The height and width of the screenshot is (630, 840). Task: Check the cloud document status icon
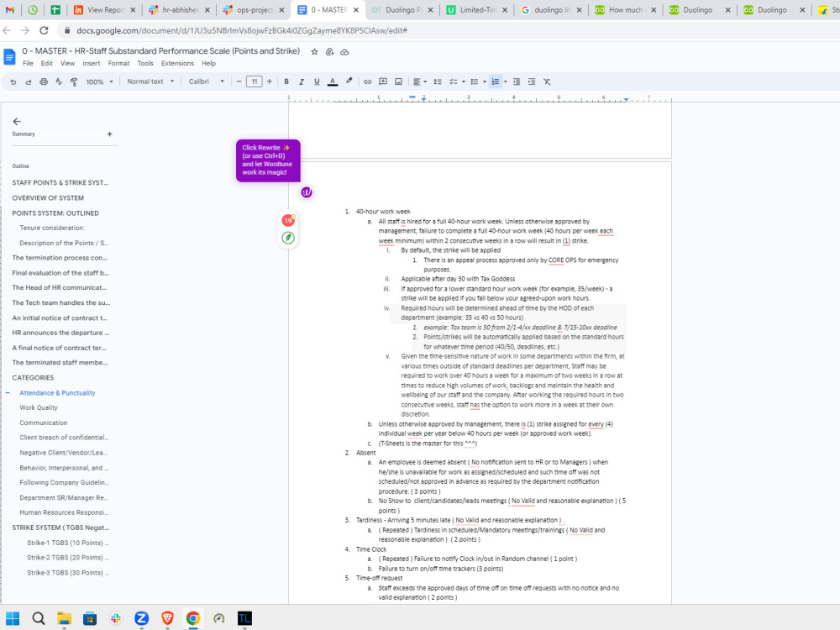[x=345, y=52]
